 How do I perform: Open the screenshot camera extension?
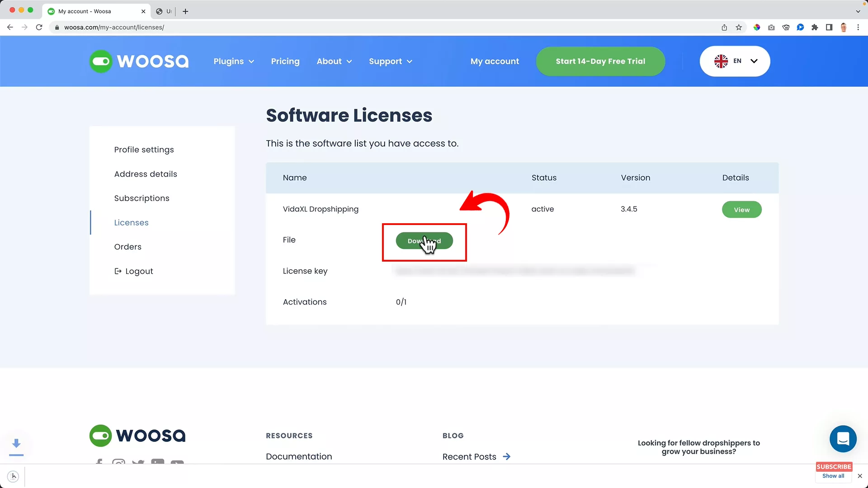point(771,27)
